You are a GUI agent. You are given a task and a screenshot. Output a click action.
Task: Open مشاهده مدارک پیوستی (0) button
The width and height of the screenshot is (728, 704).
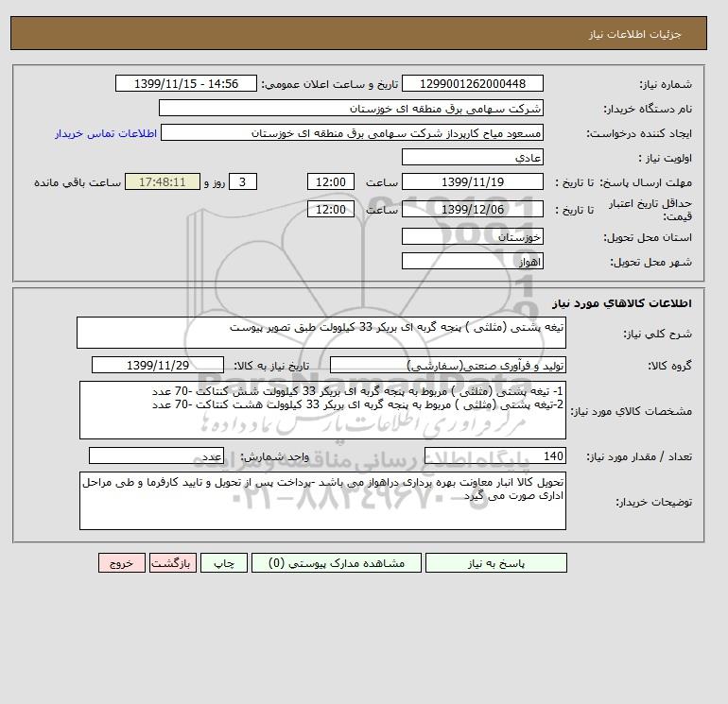[337, 562]
